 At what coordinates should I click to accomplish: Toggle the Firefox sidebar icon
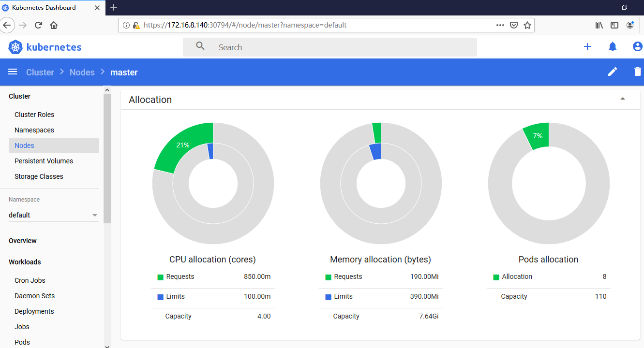click(614, 25)
